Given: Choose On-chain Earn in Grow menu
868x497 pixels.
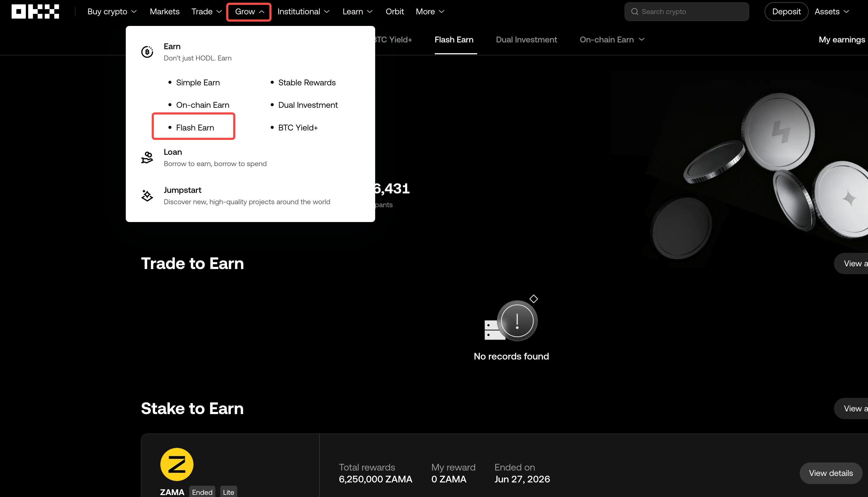Looking at the screenshot, I should pos(203,105).
